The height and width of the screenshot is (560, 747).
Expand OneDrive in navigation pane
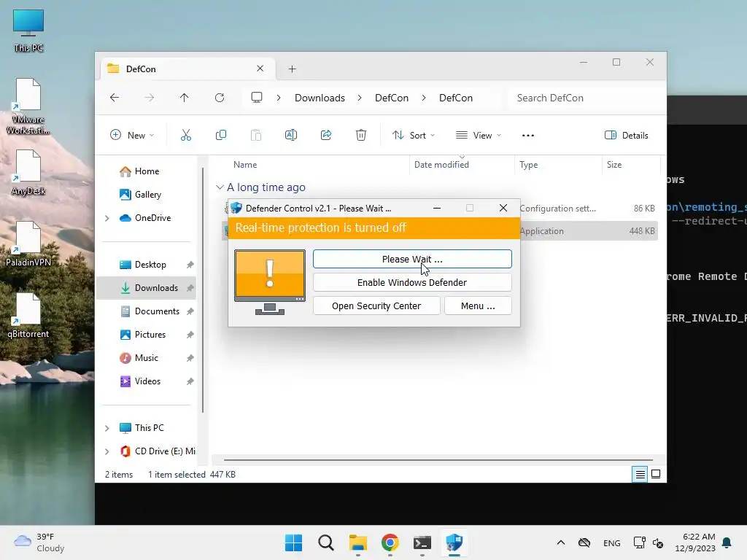coord(107,218)
